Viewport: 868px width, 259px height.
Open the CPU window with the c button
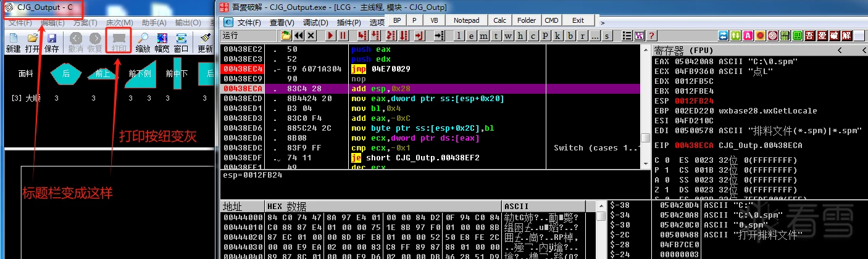[532, 35]
